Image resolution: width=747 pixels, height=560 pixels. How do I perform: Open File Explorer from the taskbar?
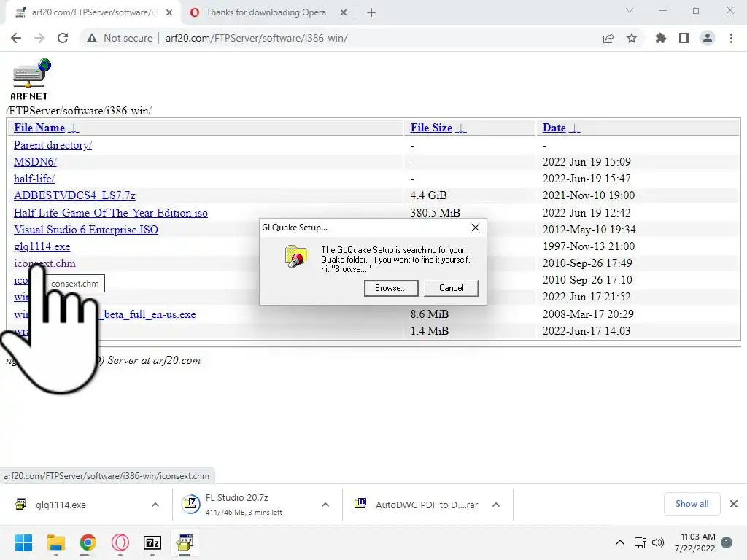55,542
